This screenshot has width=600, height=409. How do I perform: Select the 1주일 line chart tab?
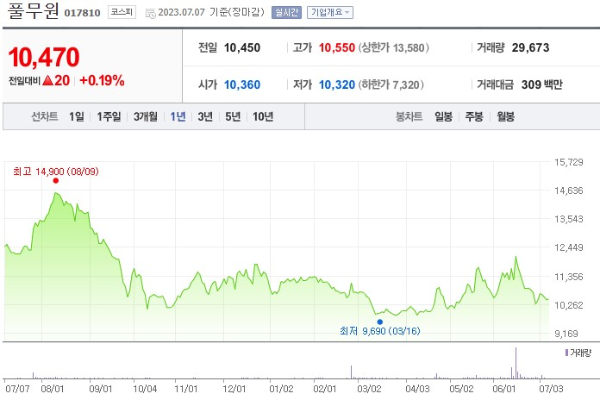click(109, 116)
